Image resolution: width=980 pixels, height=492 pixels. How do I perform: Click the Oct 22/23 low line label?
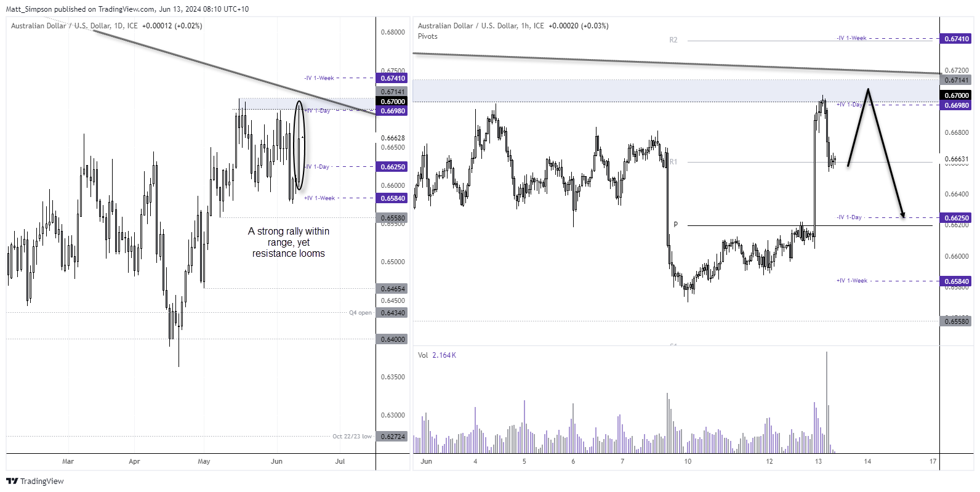pos(352,437)
